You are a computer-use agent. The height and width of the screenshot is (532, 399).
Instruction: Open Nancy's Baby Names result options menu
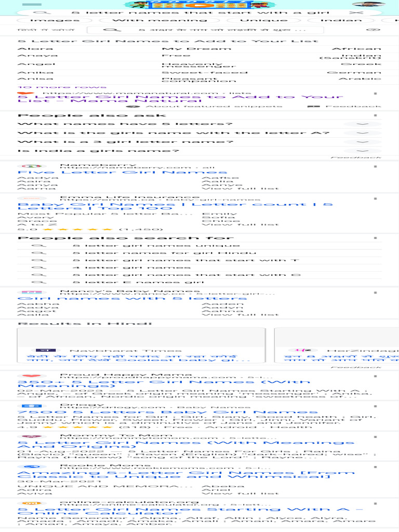tap(375, 292)
